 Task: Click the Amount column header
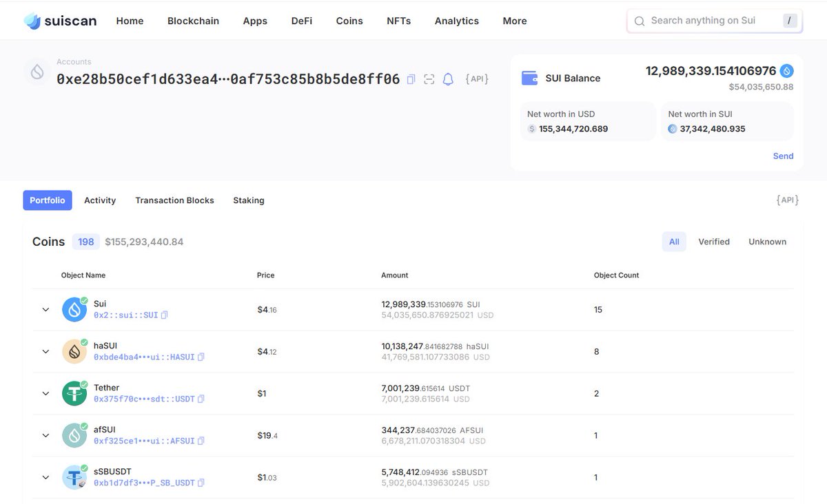point(395,275)
